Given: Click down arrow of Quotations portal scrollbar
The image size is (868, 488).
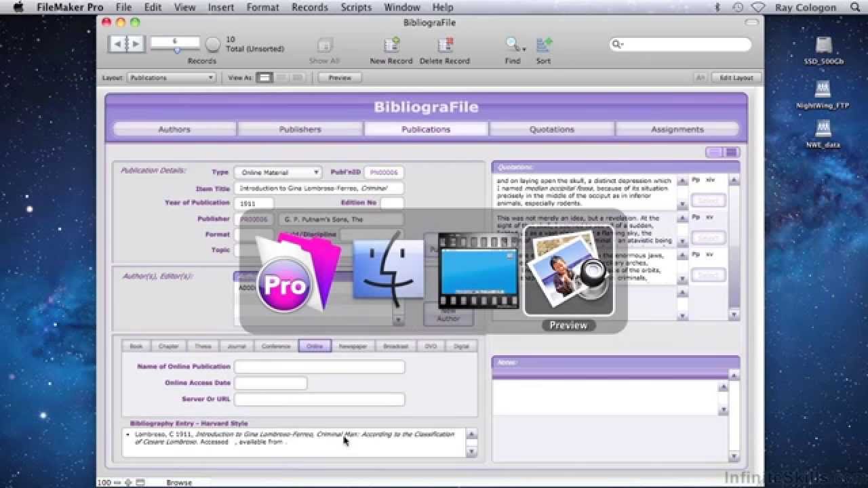Looking at the screenshot, I should pos(734,315).
